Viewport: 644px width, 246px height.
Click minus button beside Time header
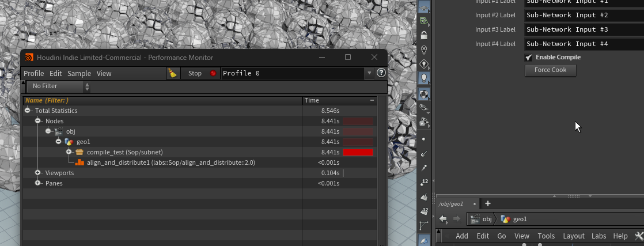(372, 100)
